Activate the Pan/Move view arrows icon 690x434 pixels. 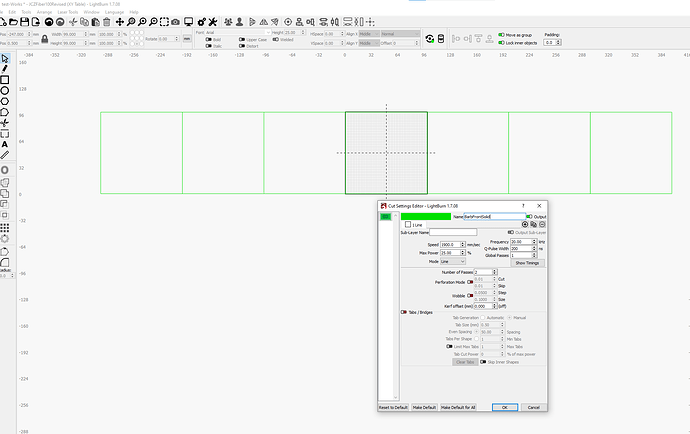pyautogui.click(x=120, y=22)
